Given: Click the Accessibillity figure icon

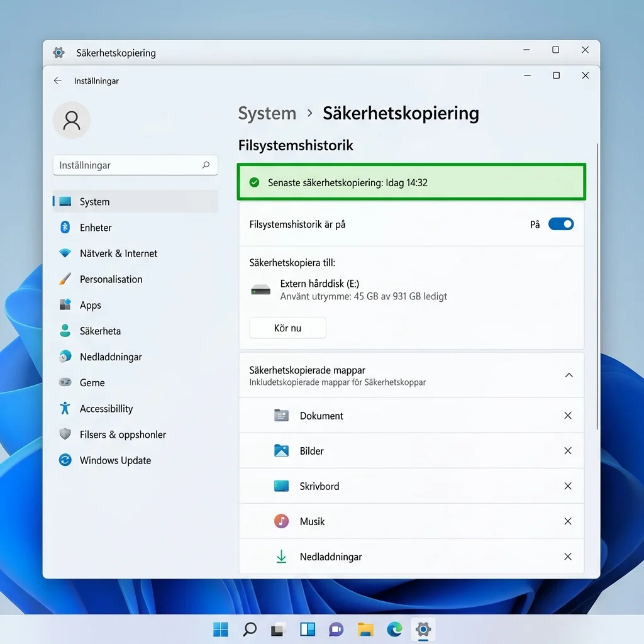Looking at the screenshot, I should 65,408.
